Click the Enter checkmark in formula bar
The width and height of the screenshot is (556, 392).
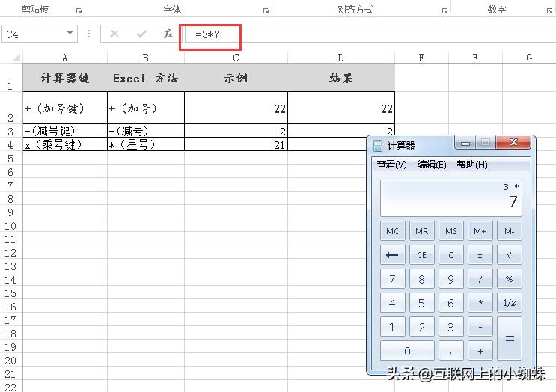pos(141,34)
